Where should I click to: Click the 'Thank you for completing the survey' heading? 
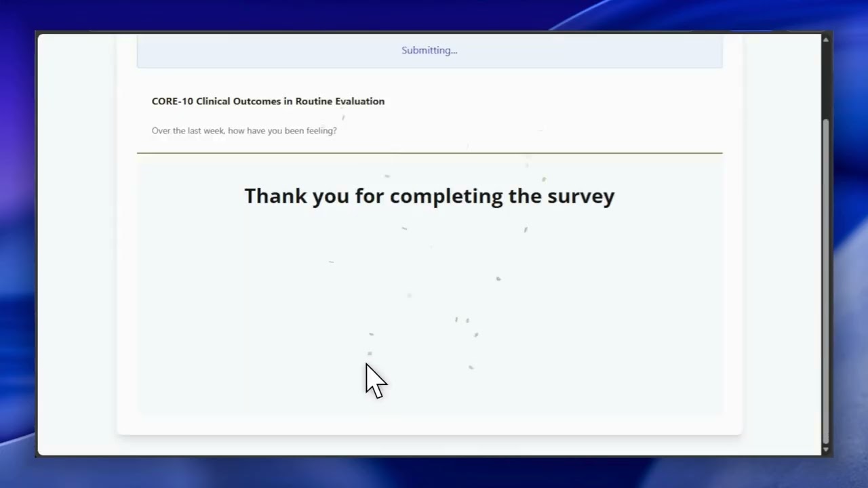[429, 196]
